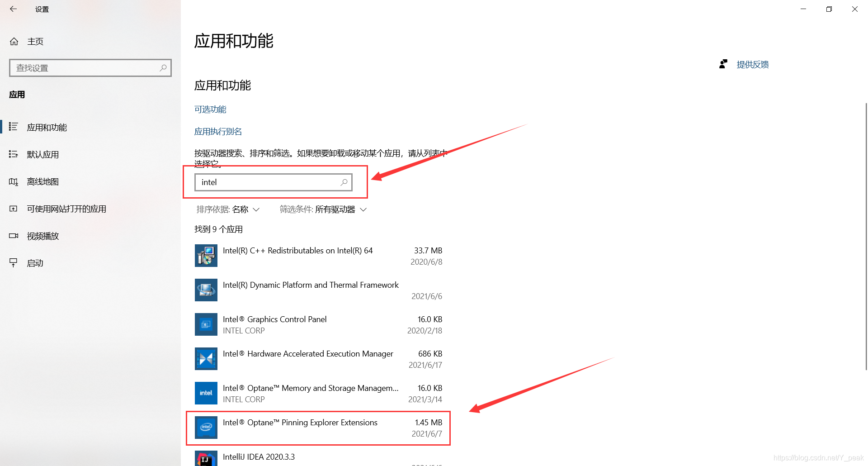Focus the 查找设置 search field
Screen dimensions: 868x466
tap(90, 68)
